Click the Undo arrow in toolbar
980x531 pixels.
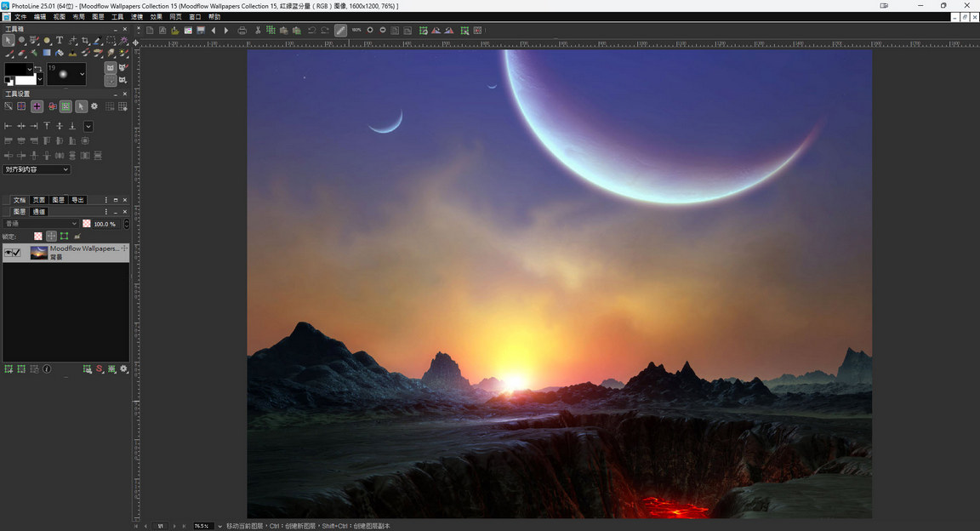(312, 31)
